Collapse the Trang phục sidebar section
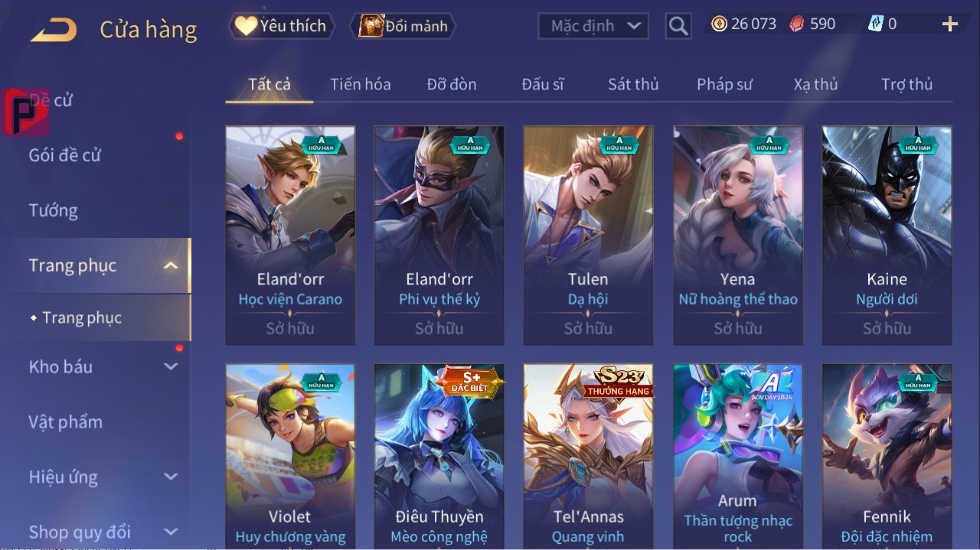980x550 pixels. 171,265
